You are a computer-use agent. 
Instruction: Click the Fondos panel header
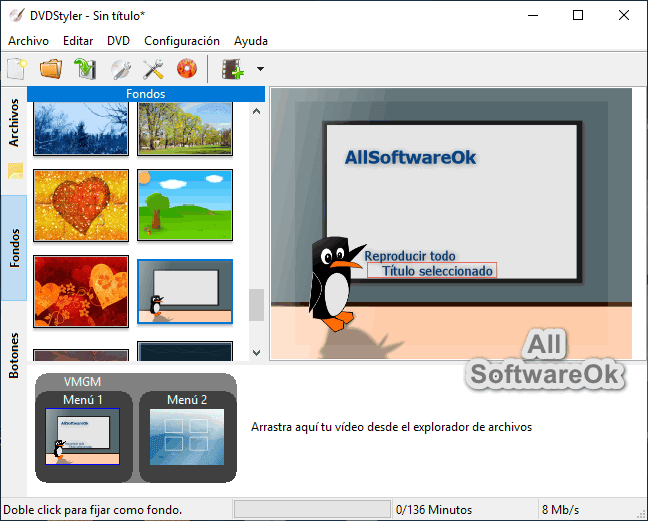click(x=146, y=94)
